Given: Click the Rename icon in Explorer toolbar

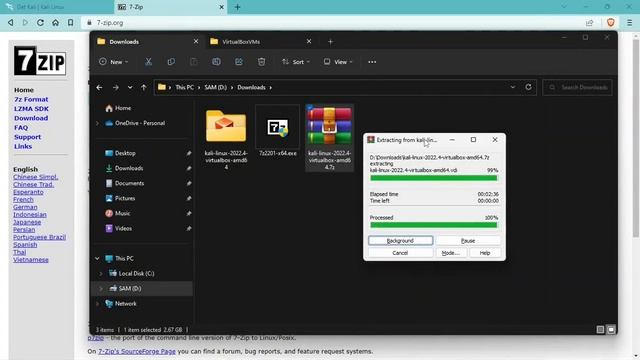Looking at the screenshot, I should (216, 62).
